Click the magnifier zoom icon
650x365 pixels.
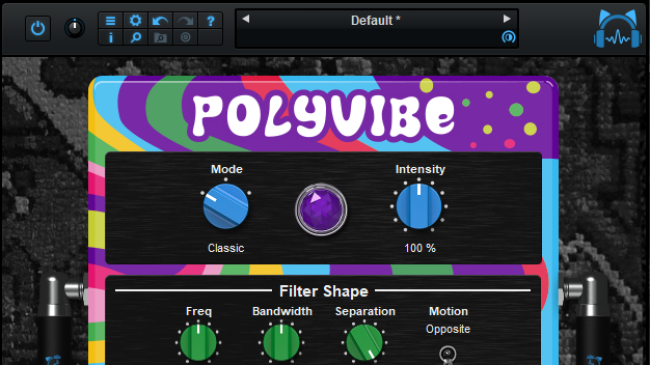[135, 37]
